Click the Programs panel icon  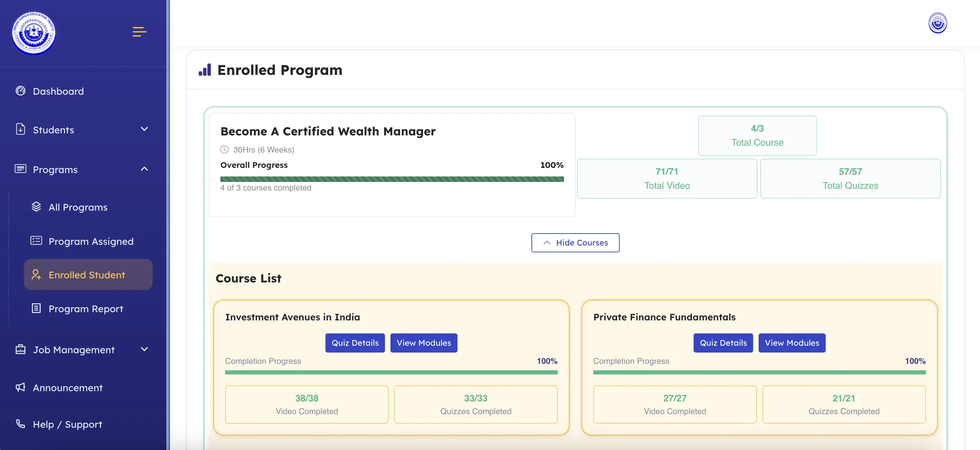point(21,169)
